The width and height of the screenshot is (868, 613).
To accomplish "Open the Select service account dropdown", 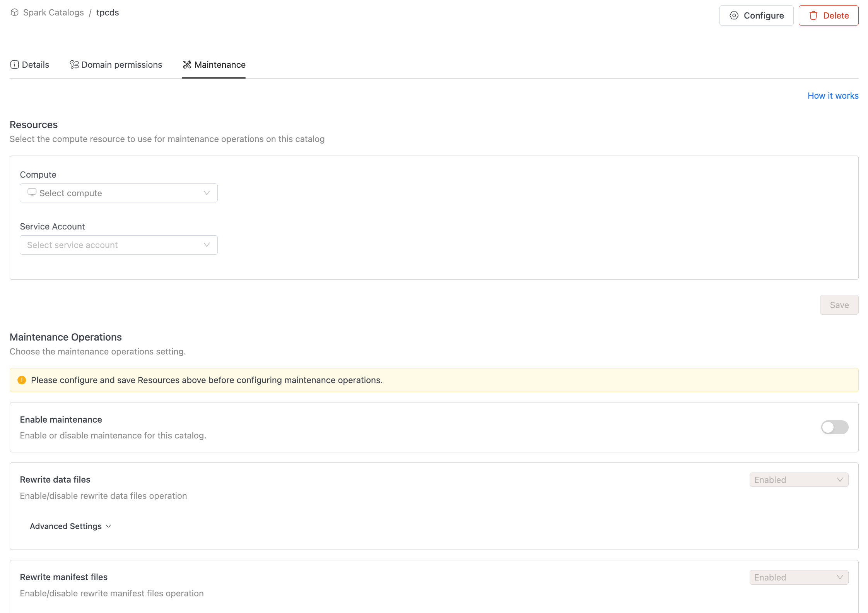I will pyautogui.click(x=118, y=245).
